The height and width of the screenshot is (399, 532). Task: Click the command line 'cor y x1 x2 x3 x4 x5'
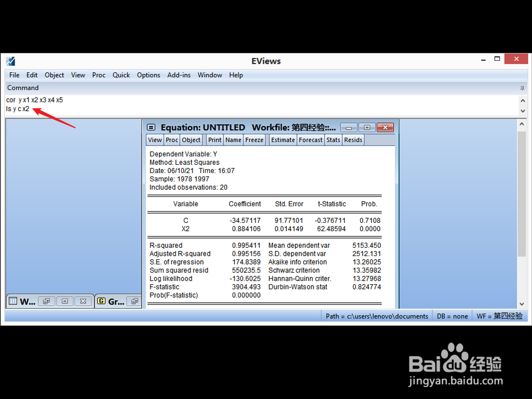(x=35, y=100)
